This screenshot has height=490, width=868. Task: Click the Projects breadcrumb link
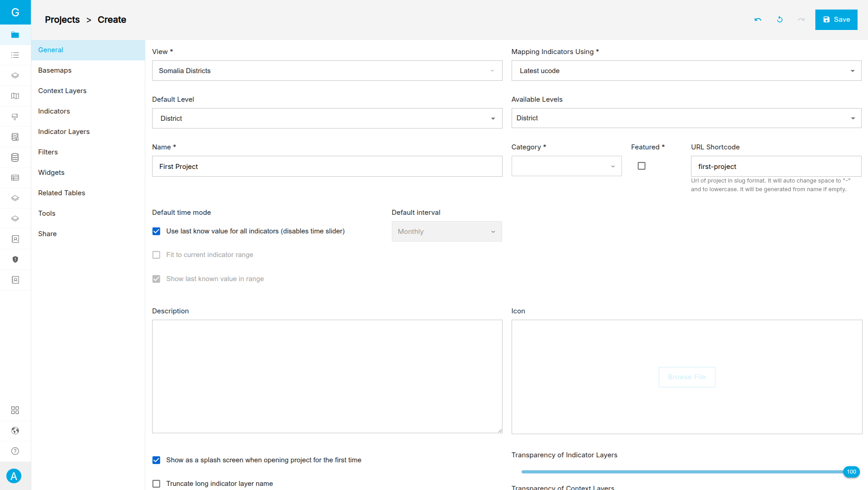pos(62,20)
